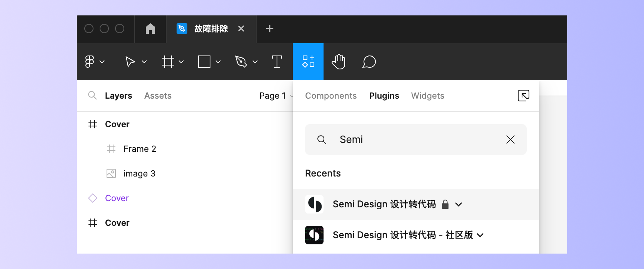Image resolution: width=644 pixels, height=269 pixels.
Task: Open Pen tool options chevron
Action: pos(255,62)
